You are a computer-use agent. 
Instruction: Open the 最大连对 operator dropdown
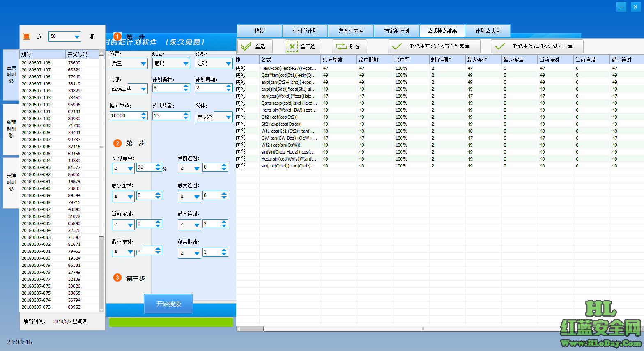tap(189, 196)
